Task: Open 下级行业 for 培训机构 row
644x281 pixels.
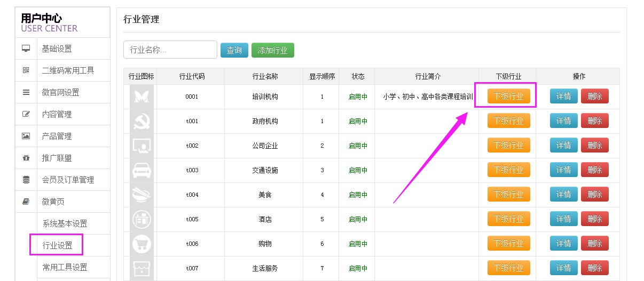Action: tap(509, 97)
